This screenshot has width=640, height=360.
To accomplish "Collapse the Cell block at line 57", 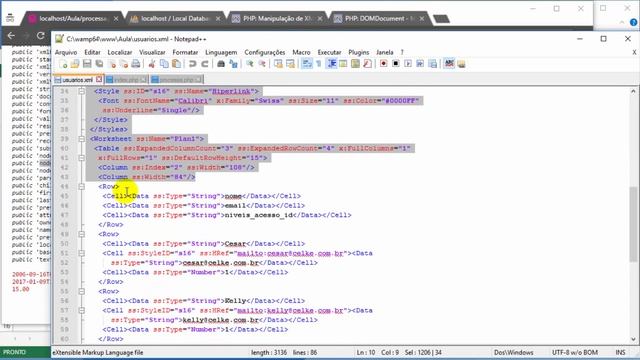I will (x=82, y=311).
